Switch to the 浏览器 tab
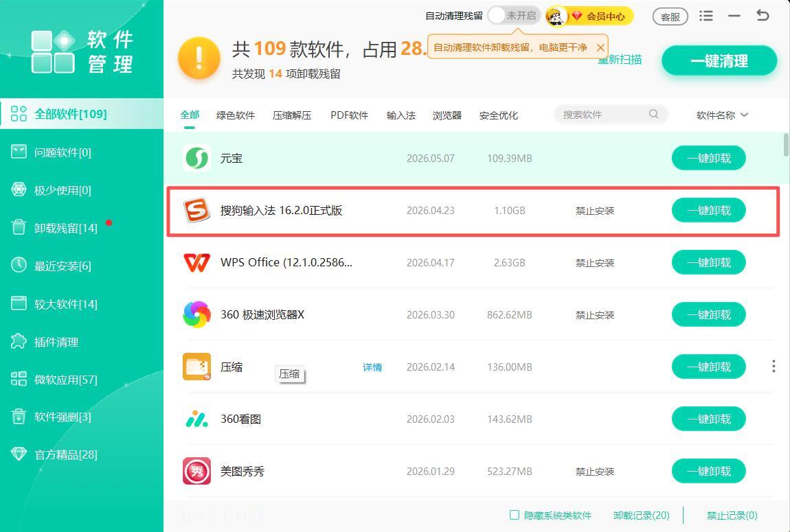Viewport: 790px width, 532px height. point(447,115)
